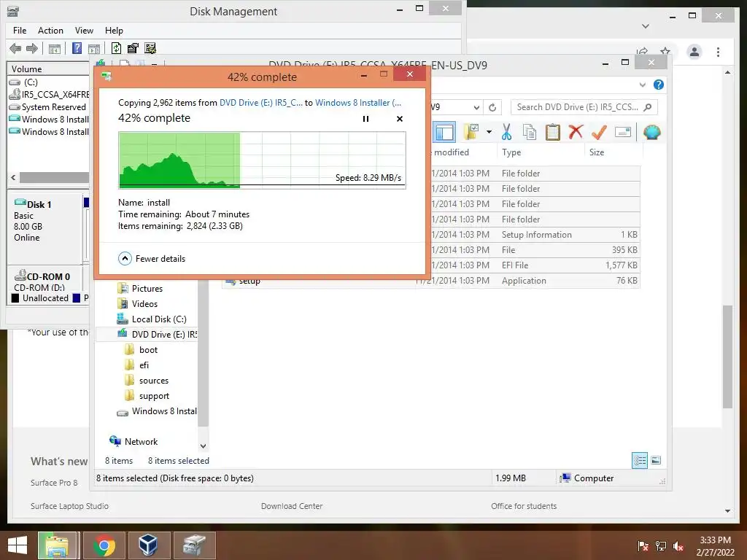Click the orange checkmark Properties icon
This screenshot has width=747, height=560.
599,132
